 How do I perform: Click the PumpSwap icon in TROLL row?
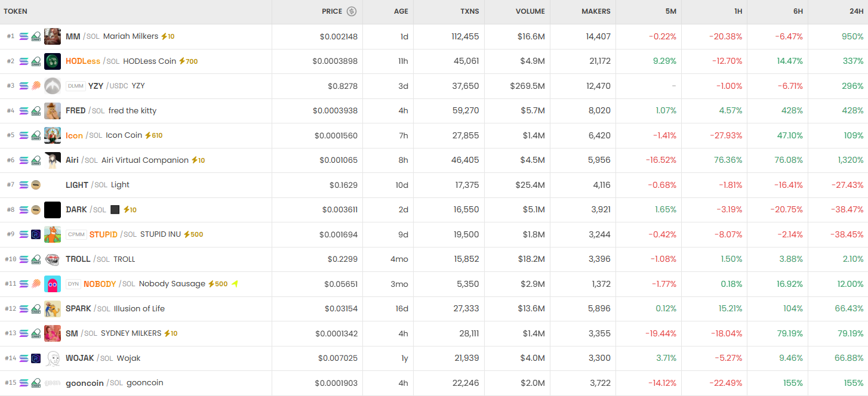click(x=36, y=259)
